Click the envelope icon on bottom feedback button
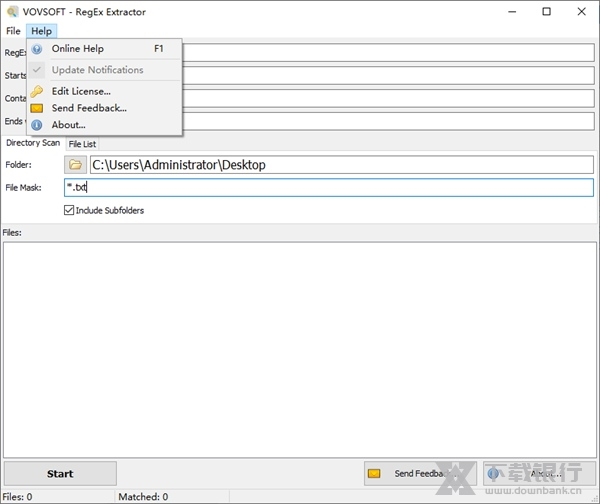The height and width of the screenshot is (504, 600). [x=375, y=473]
